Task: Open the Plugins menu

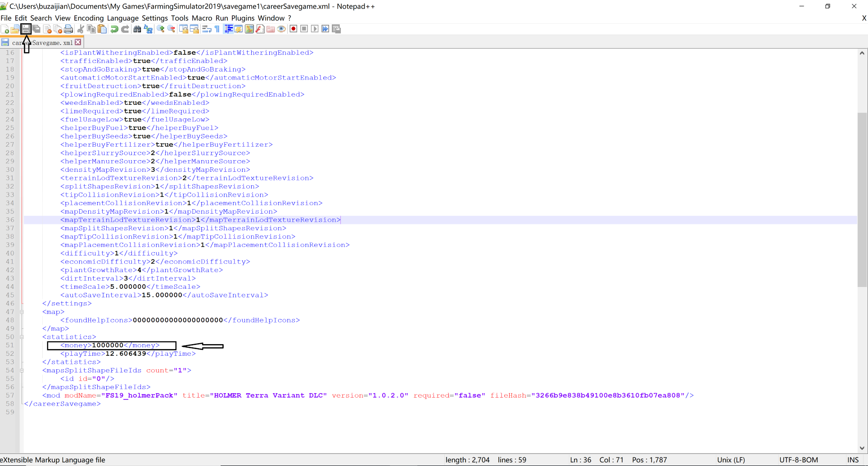Action: click(243, 18)
